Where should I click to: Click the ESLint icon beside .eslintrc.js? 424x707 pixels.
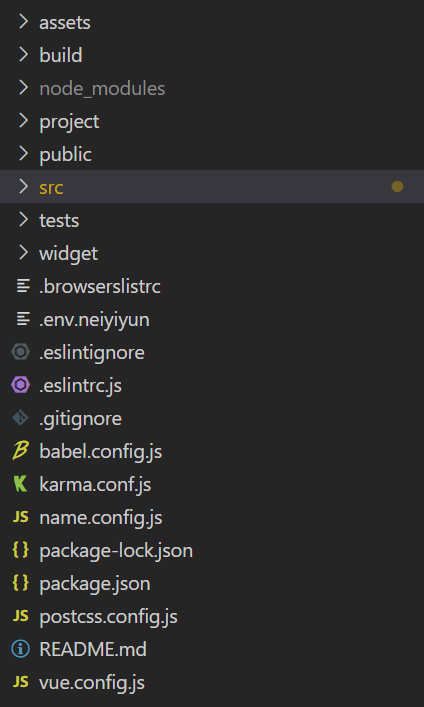tap(20, 385)
